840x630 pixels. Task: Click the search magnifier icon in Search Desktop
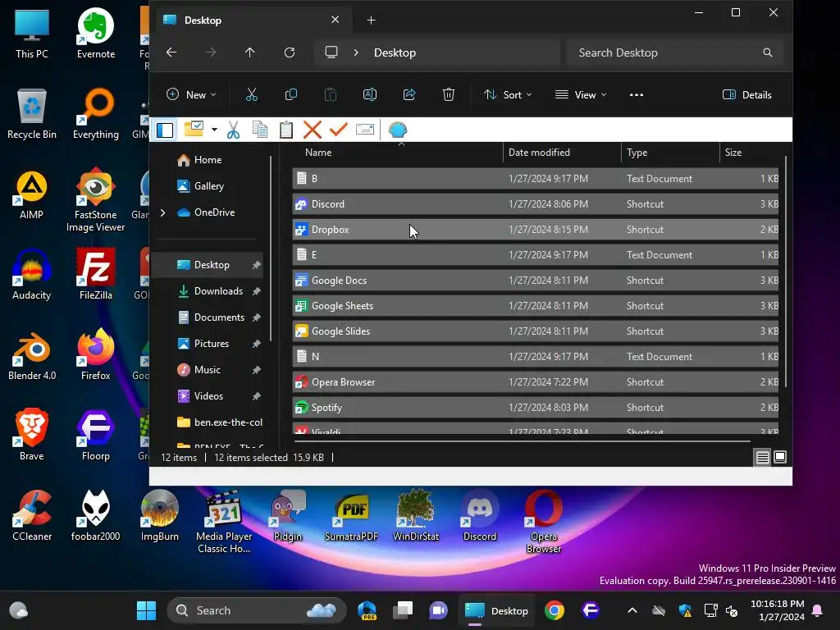(767, 52)
